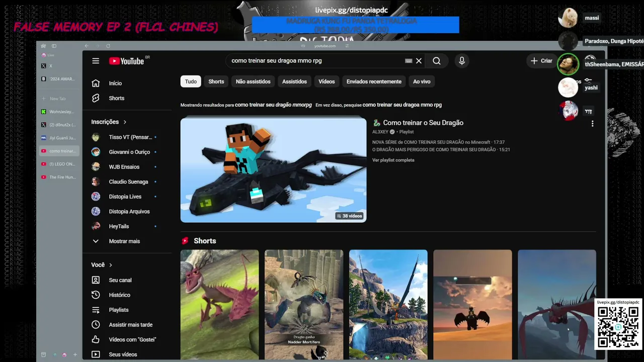Open the archive icon at browser sidebar bottom
Image resolution: width=644 pixels, height=362 pixels.
pyautogui.click(x=43, y=355)
